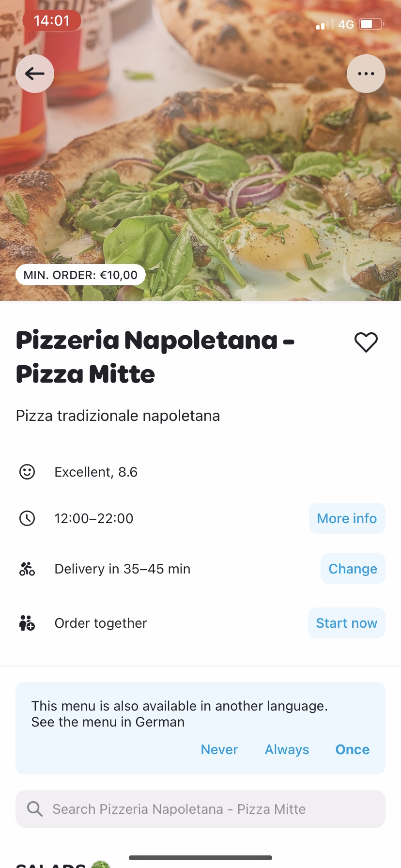This screenshot has height=868, width=401.
Task: Tap the back arrow button
Action: (35, 74)
